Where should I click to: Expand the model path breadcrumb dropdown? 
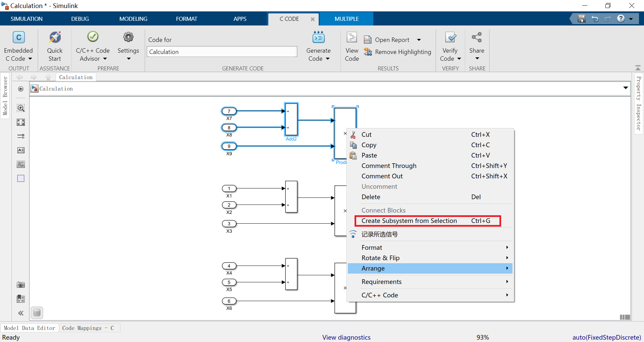pyautogui.click(x=626, y=88)
